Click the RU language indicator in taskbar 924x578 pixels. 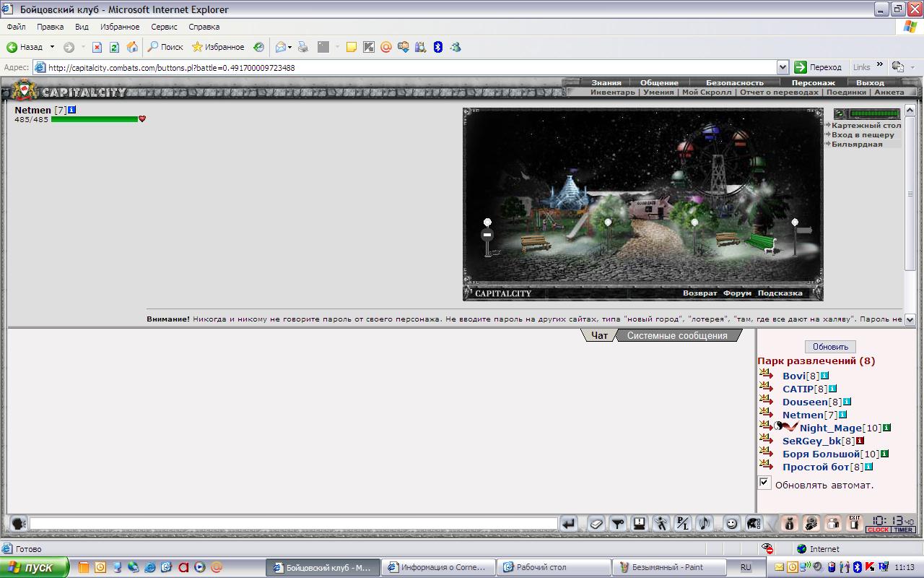[x=746, y=568]
